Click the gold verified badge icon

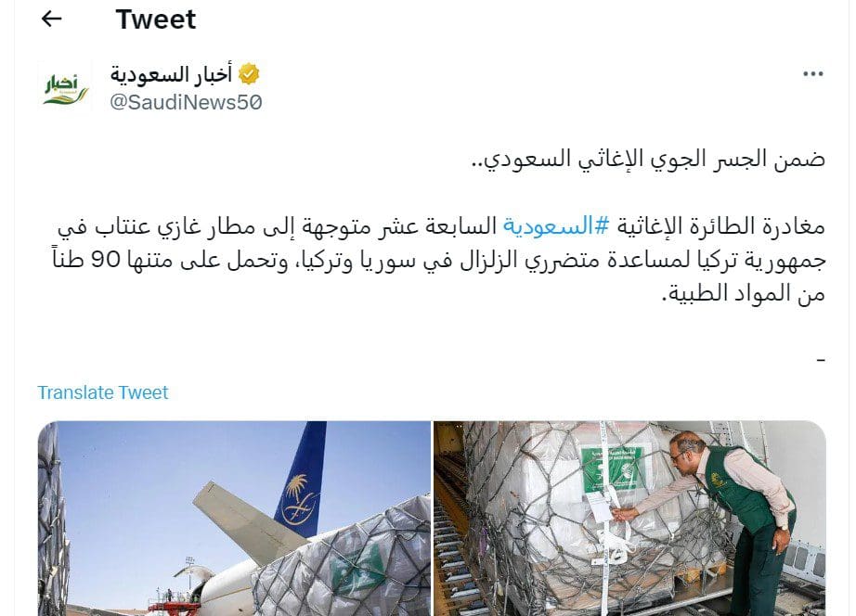249,73
